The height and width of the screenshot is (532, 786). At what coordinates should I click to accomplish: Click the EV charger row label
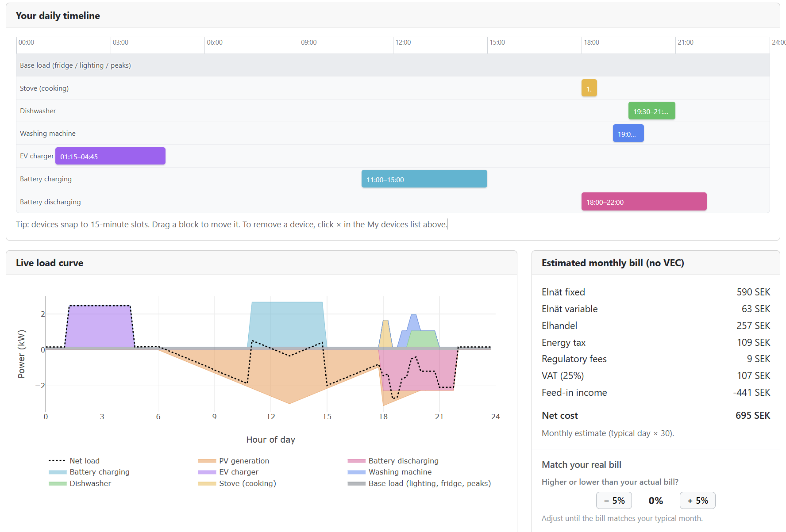click(37, 156)
